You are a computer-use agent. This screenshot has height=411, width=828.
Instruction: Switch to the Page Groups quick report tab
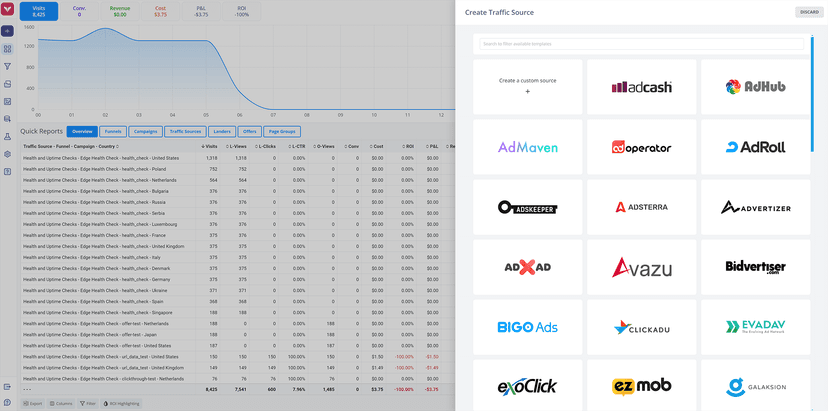[x=282, y=131]
